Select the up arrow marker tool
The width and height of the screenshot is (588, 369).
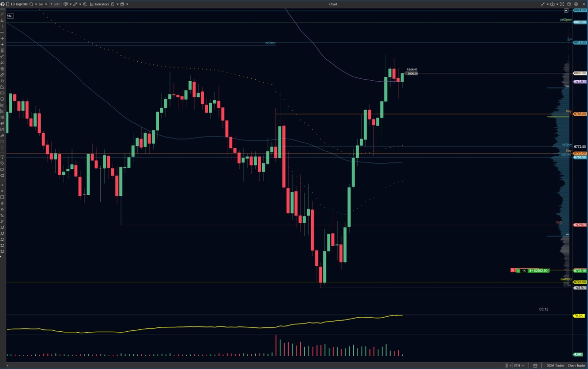click(2, 203)
